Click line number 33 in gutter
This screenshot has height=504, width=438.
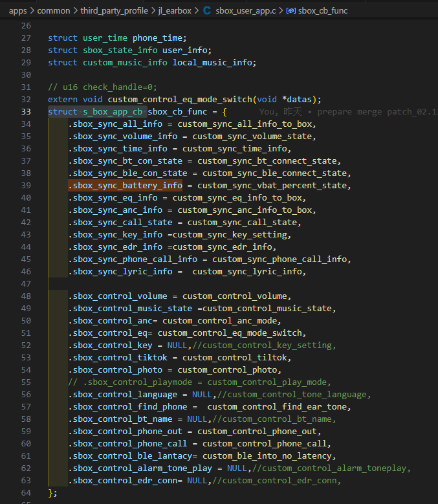(26, 112)
